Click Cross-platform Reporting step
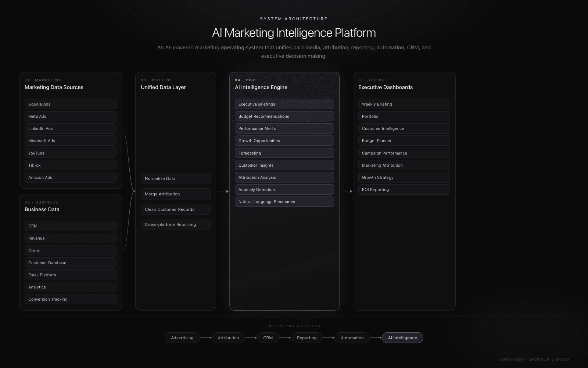This screenshot has width=588, height=368. tap(176, 224)
